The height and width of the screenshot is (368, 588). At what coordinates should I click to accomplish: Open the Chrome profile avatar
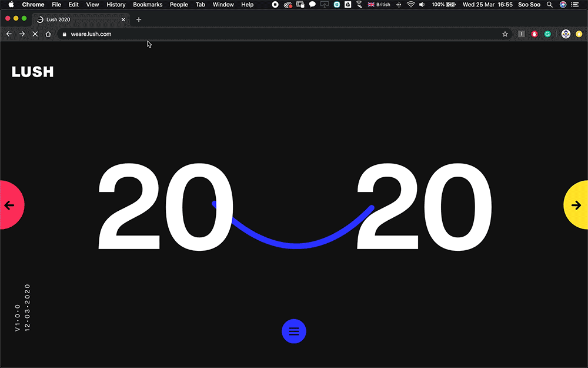(x=566, y=34)
